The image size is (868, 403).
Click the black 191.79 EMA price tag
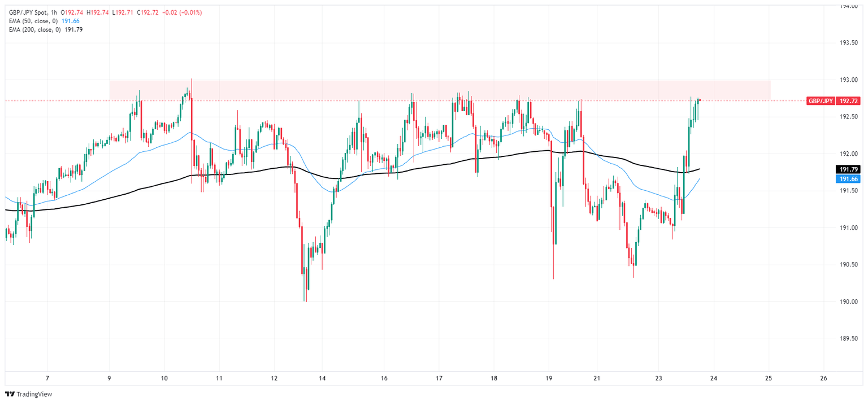848,169
